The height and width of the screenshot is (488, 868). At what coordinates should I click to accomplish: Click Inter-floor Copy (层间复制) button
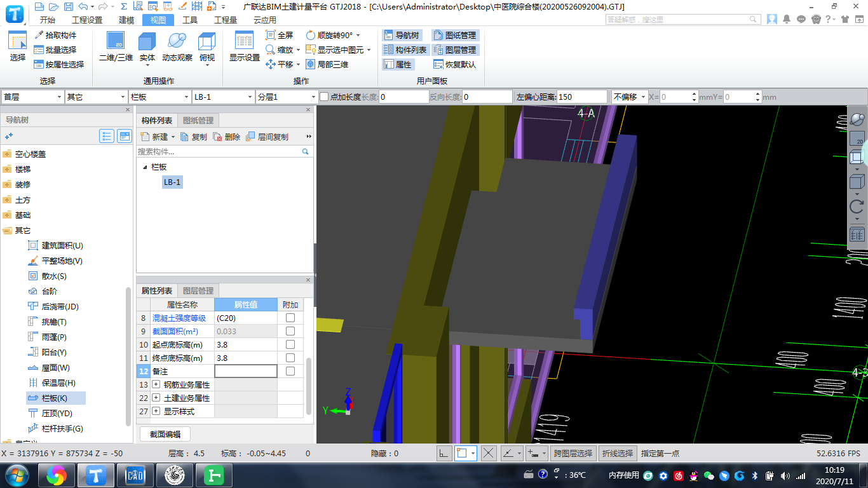click(x=267, y=137)
